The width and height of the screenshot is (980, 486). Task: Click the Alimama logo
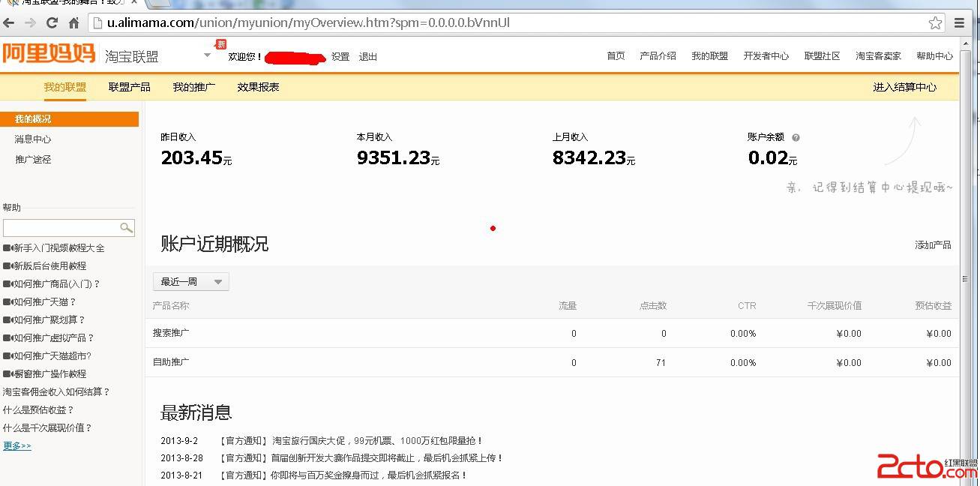(48, 54)
